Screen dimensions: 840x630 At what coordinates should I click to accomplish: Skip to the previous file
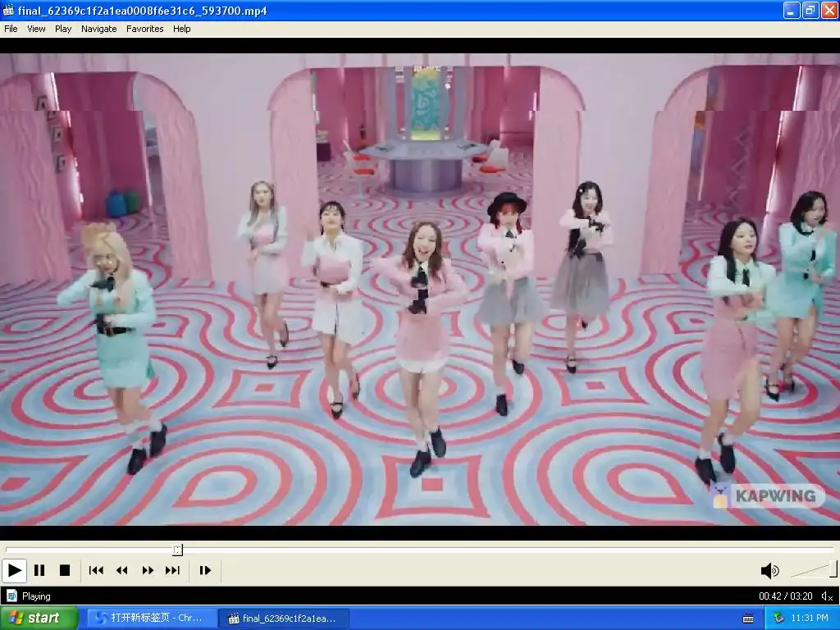(96, 571)
